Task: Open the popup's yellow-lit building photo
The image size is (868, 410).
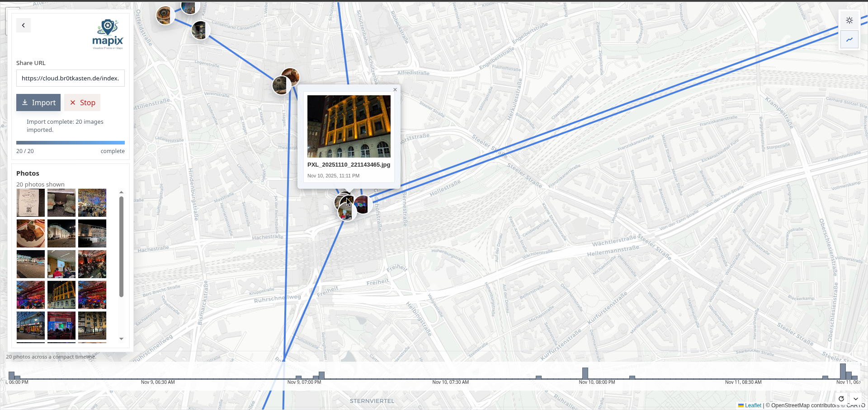Action: [x=349, y=126]
